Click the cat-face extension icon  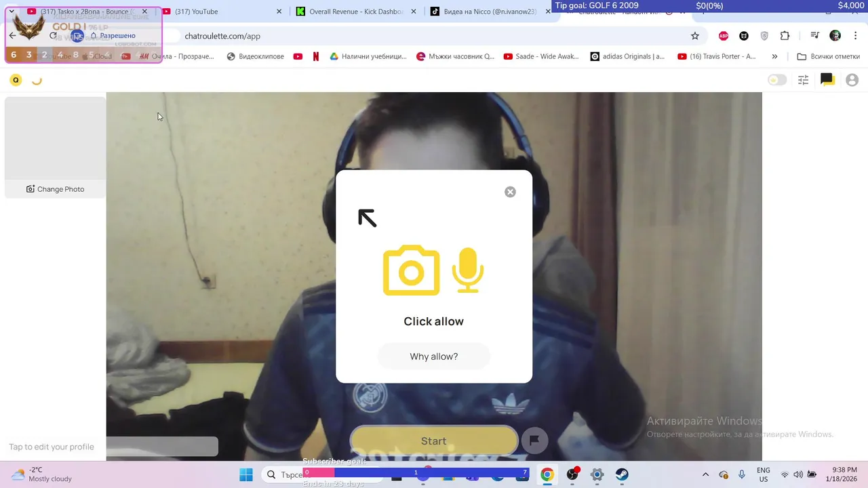(x=744, y=36)
